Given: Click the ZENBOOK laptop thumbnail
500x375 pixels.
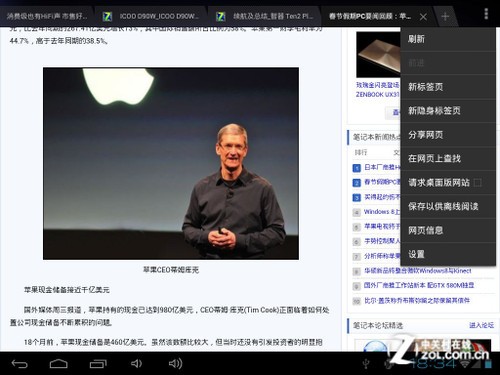Looking at the screenshot, I should click(378, 55).
